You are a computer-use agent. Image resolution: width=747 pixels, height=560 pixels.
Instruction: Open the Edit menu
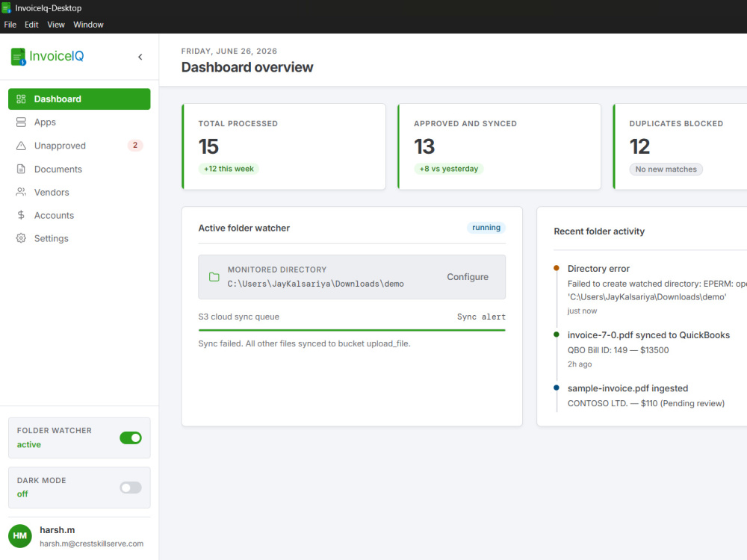31,25
